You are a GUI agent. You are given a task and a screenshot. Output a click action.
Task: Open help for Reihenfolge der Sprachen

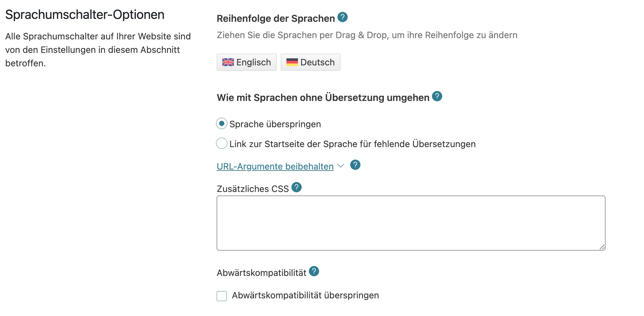pyautogui.click(x=343, y=17)
